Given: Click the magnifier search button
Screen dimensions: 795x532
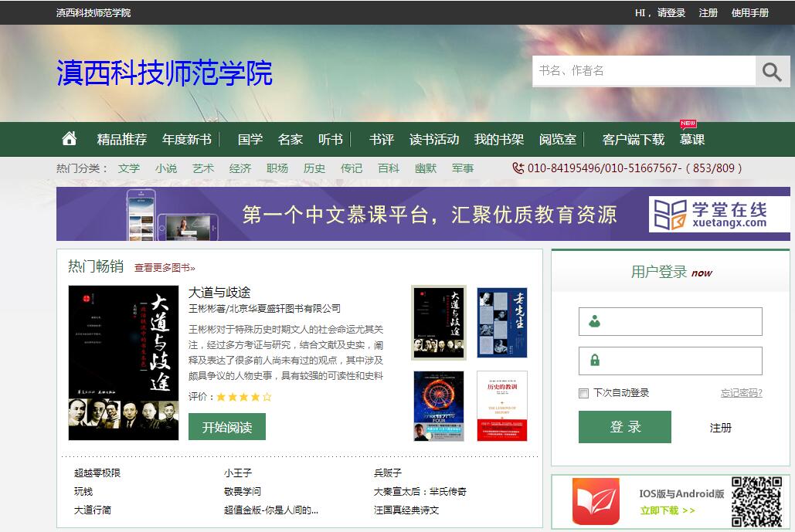Looking at the screenshot, I should (x=772, y=72).
